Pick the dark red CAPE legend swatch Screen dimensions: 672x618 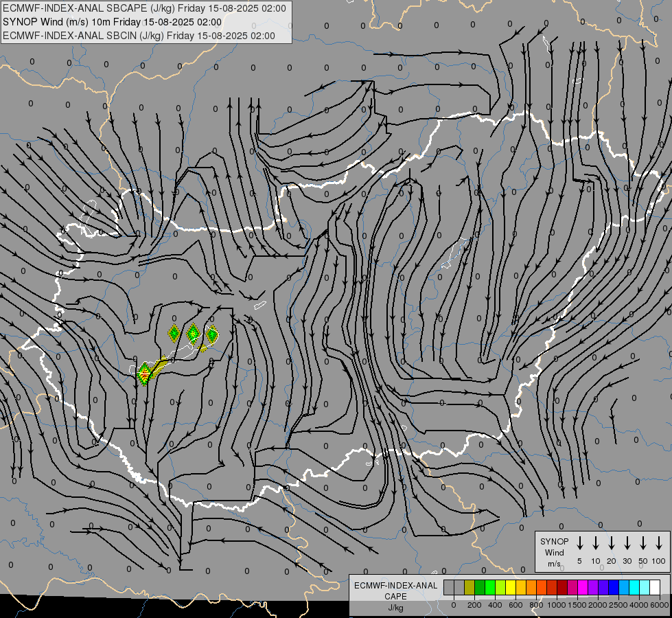[562, 587]
